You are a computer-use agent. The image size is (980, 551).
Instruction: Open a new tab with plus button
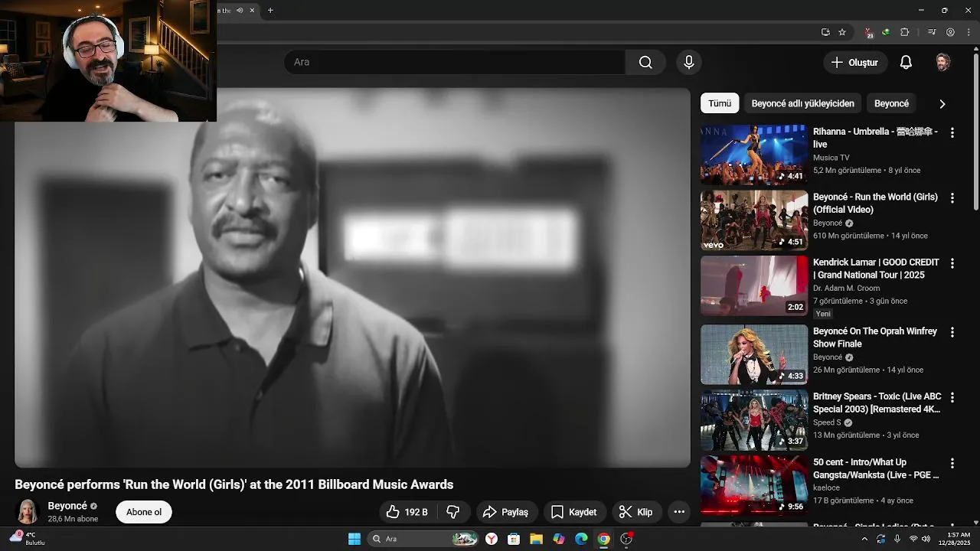(x=270, y=10)
